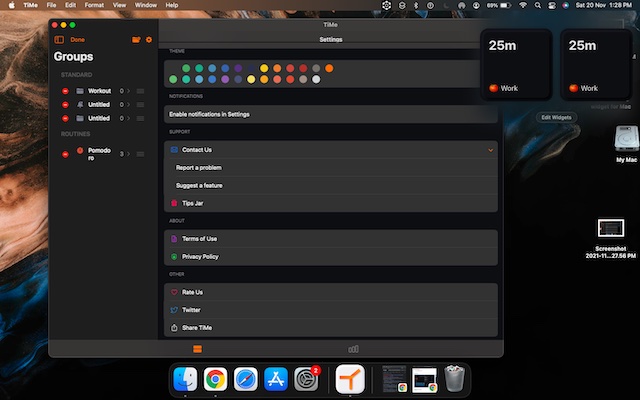Click the Tips Jar row

coord(331,203)
